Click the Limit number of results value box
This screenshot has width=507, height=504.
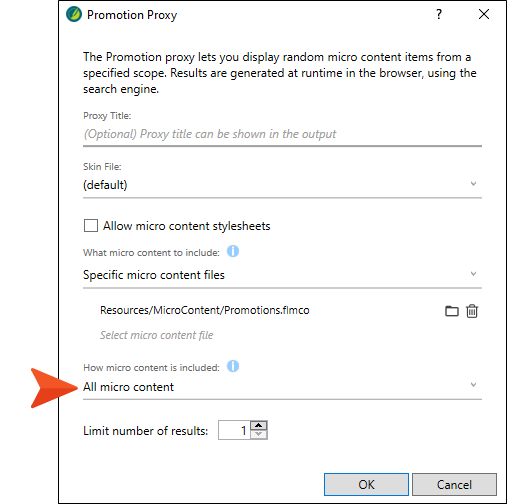[234, 430]
